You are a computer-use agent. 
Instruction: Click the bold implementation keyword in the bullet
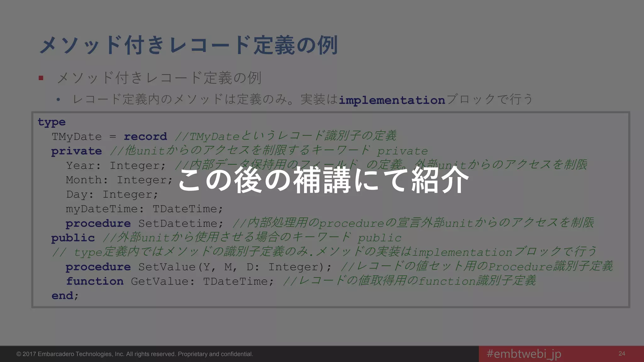[x=391, y=100]
